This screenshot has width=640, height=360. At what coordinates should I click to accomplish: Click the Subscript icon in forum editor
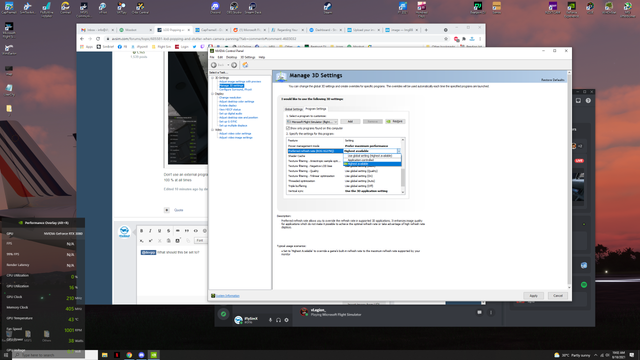click(x=142, y=241)
